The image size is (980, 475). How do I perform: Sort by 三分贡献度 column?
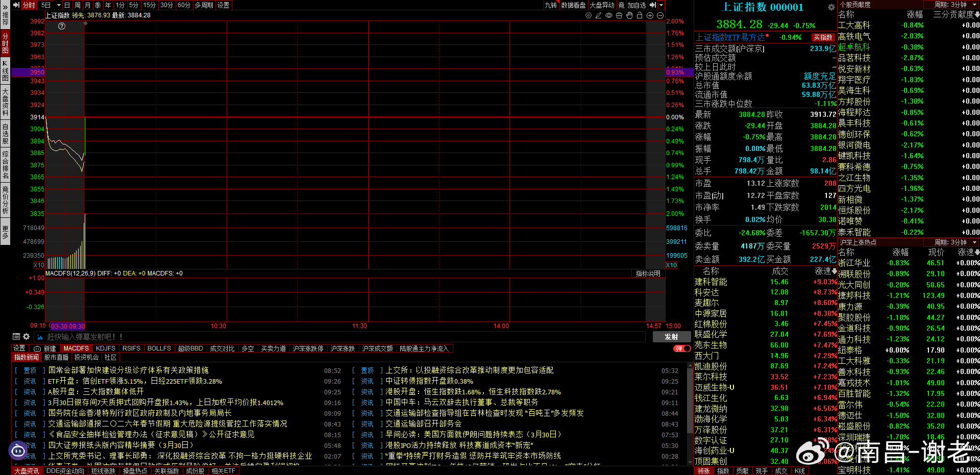tap(956, 15)
